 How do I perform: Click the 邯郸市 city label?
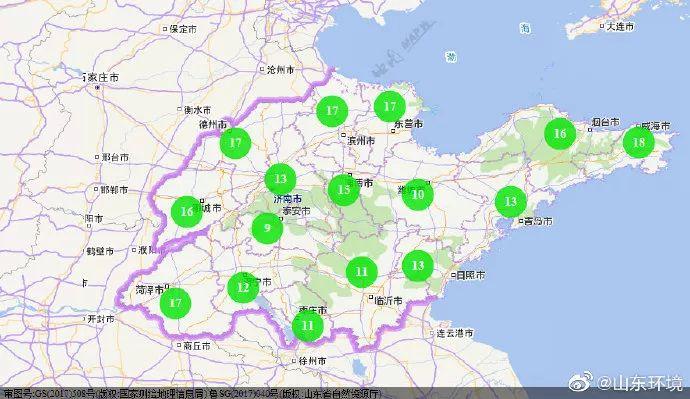tap(114, 190)
